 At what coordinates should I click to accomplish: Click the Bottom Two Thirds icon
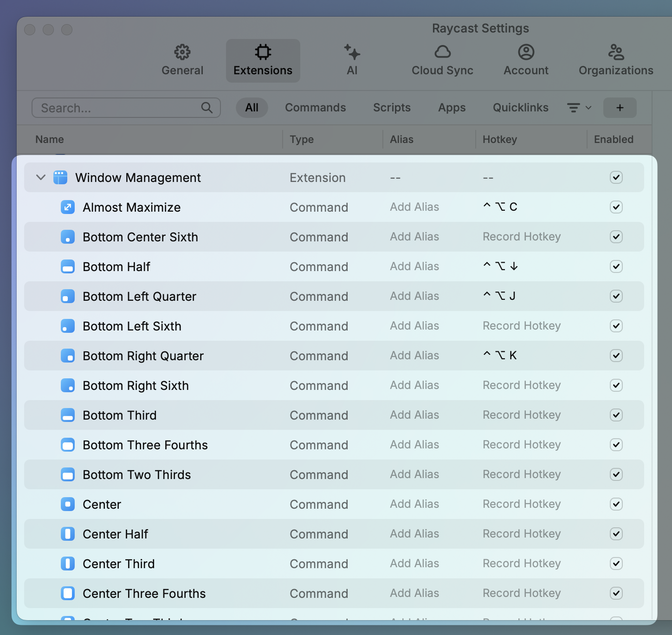[x=68, y=474]
